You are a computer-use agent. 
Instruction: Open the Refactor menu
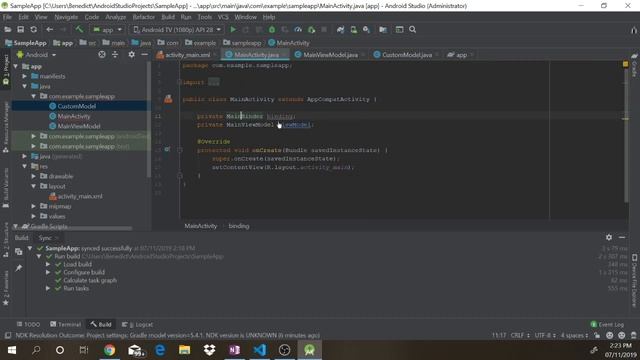144,17
